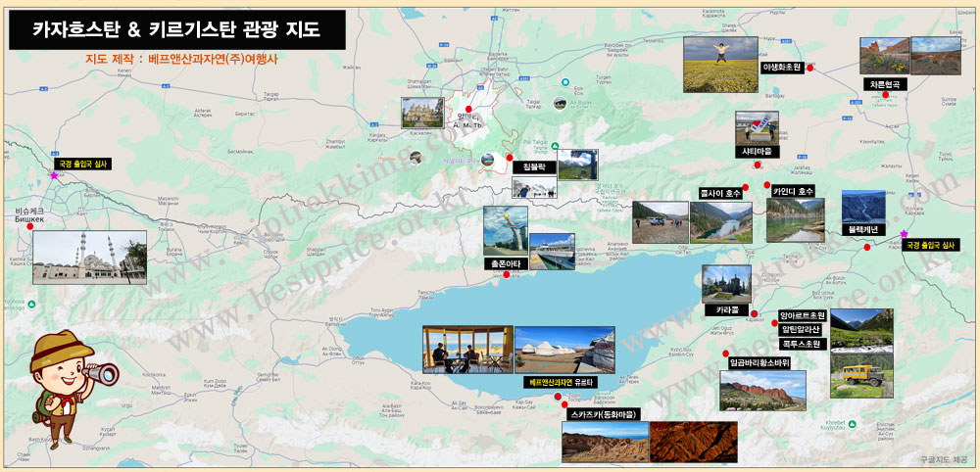Open the Black Canyon river photo
Image resolution: width=980 pixels, height=472 pixels.
(x=863, y=207)
